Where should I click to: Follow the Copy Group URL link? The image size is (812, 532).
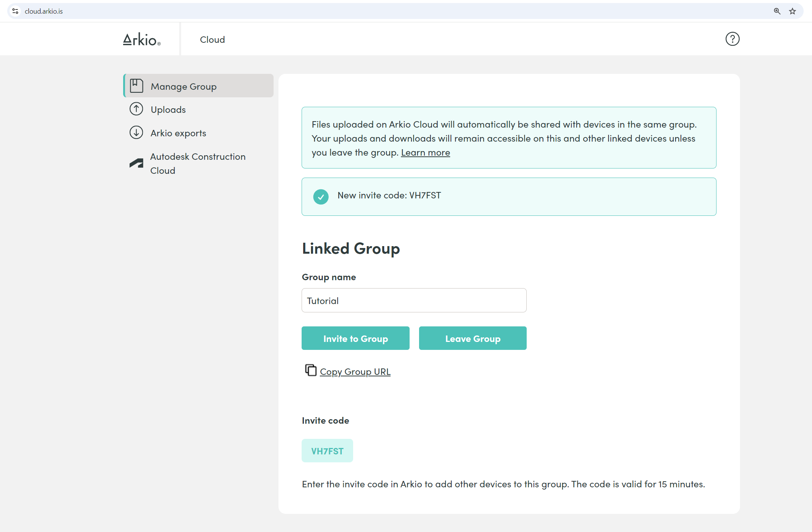(x=355, y=371)
